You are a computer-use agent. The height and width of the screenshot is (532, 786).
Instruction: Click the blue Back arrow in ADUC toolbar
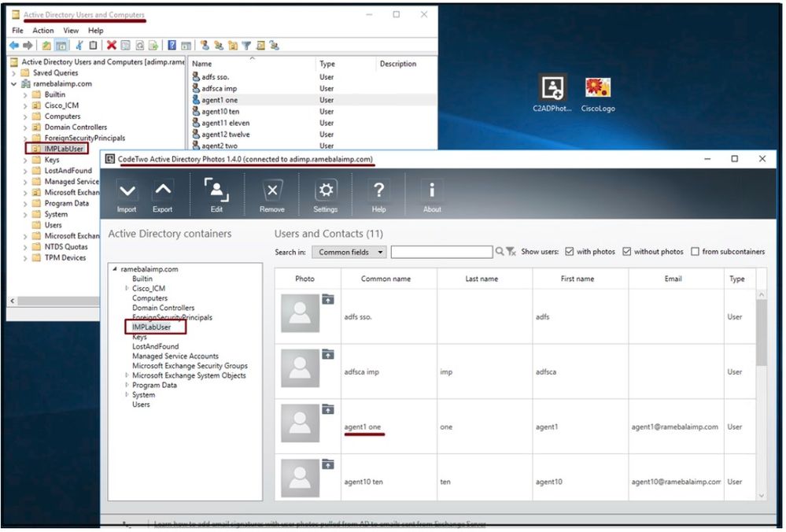[x=14, y=46]
